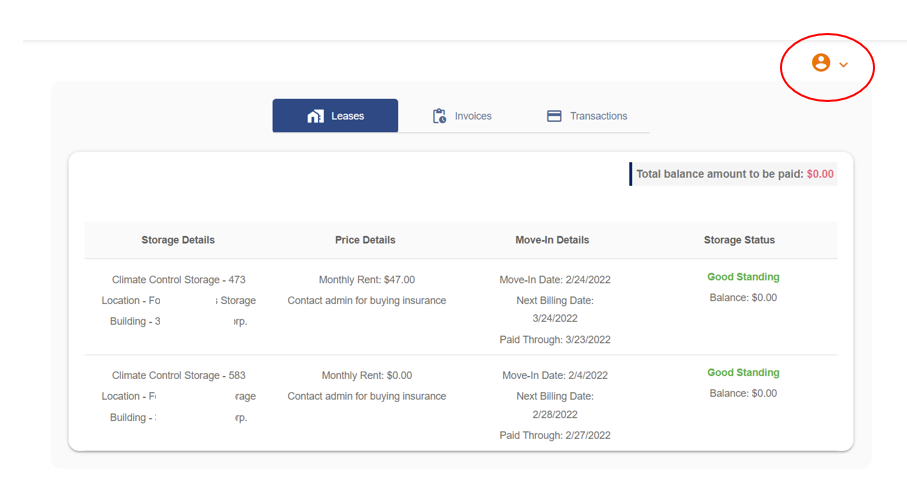
Task: Click Monthly Rent: $0.00
Action: [367, 376]
